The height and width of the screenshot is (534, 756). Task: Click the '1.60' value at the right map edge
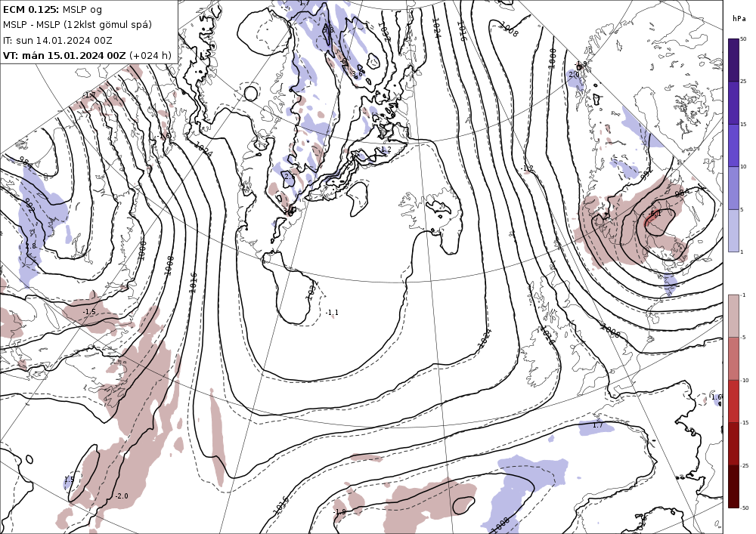point(717,397)
